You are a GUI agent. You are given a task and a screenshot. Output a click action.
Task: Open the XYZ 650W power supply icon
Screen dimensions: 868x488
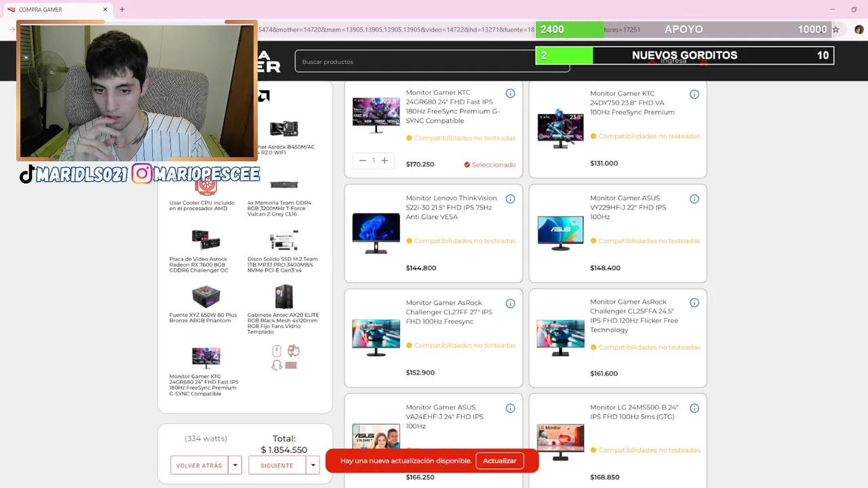(205, 297)
